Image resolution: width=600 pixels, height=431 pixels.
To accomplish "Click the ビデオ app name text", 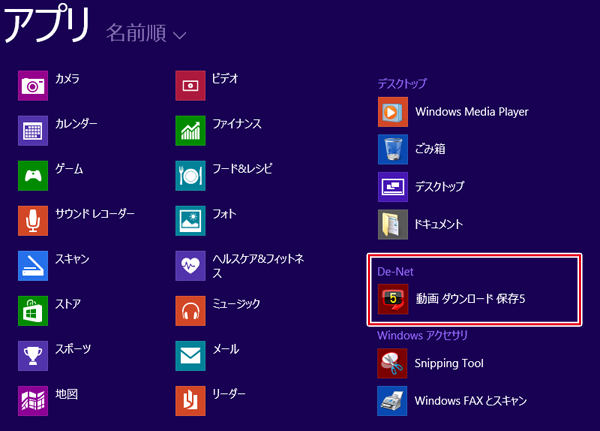I will 225,78.
